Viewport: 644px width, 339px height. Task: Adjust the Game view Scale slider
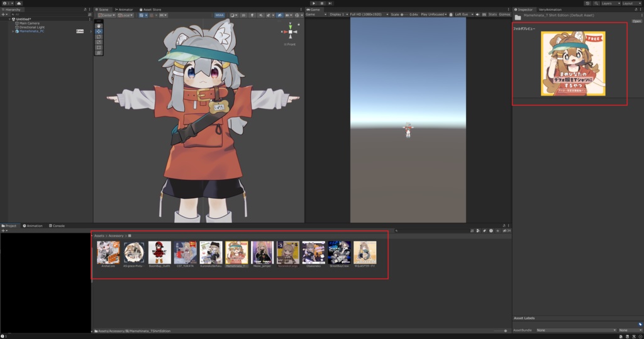404,14
